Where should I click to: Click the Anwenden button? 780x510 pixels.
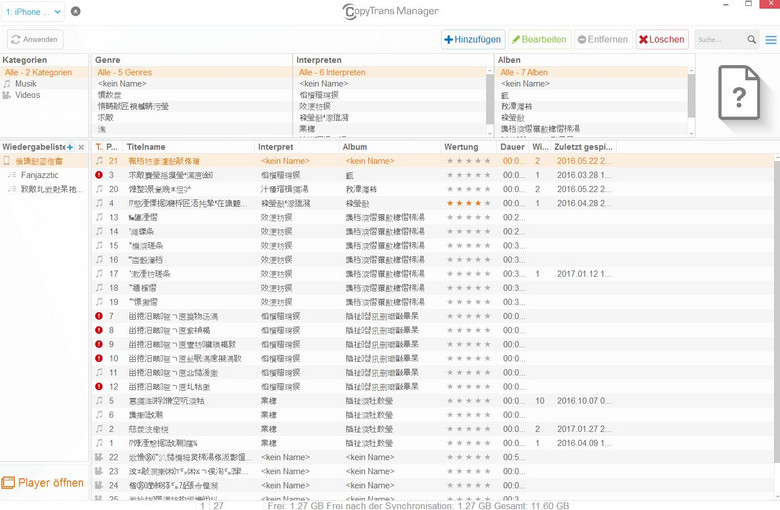(x=35, y=39)
